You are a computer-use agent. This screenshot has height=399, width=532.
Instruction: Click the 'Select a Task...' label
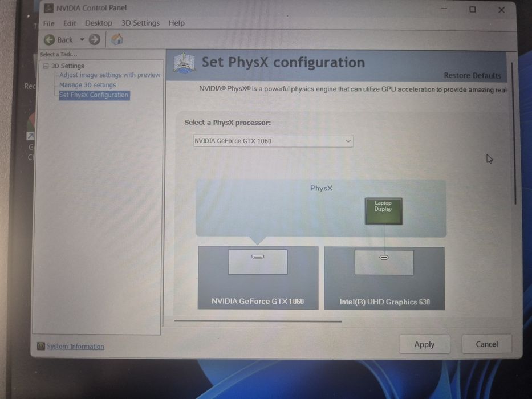(58, 54)
